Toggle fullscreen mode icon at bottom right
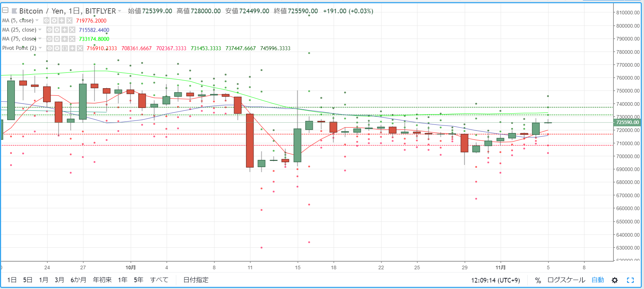The image size is (644, 289). tap(630, 280)
